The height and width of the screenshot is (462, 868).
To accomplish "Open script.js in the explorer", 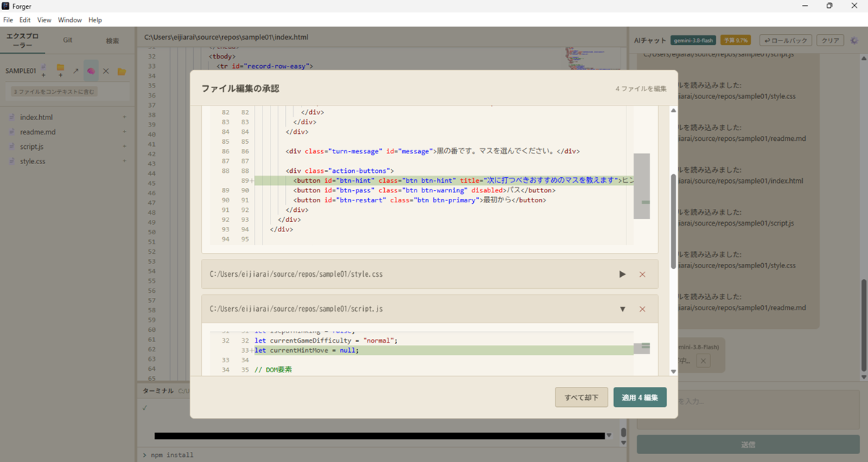I will pyautogui.click(x=32, y=147).
